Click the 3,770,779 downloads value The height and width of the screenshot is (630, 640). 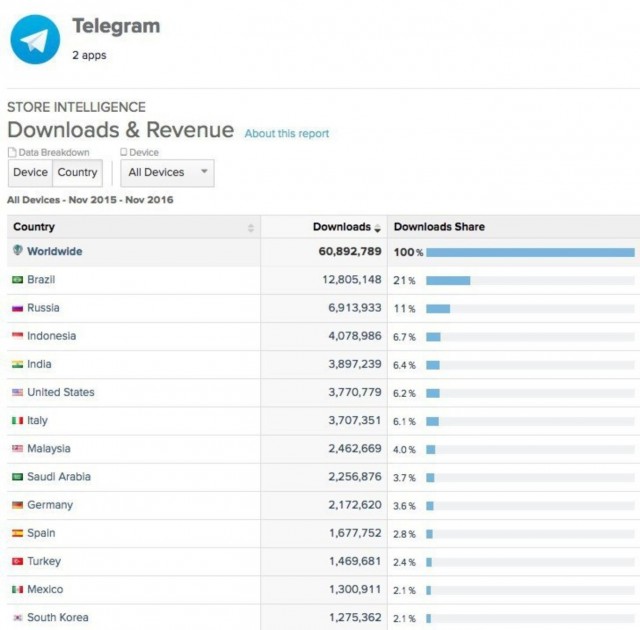click(x=355, y=393)
